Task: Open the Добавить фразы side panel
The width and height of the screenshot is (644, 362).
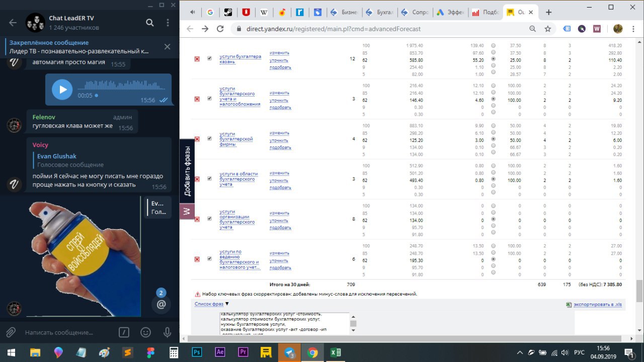Action: 187,171
